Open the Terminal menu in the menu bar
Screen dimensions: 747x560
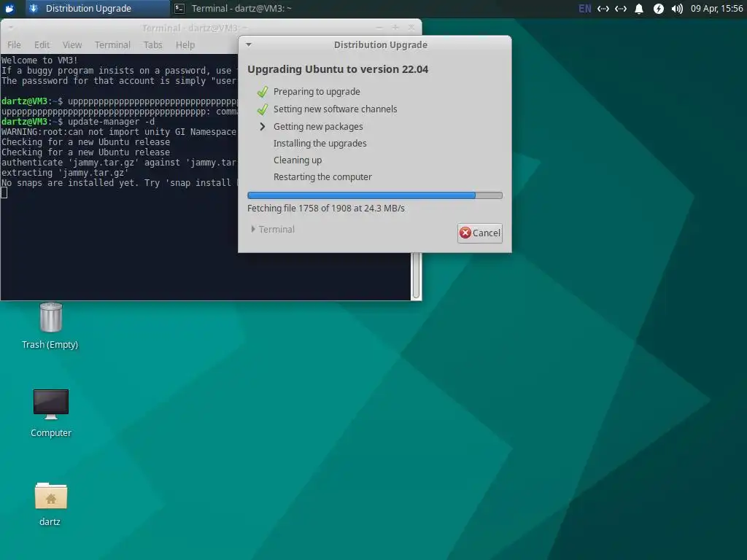click(112, 44)
